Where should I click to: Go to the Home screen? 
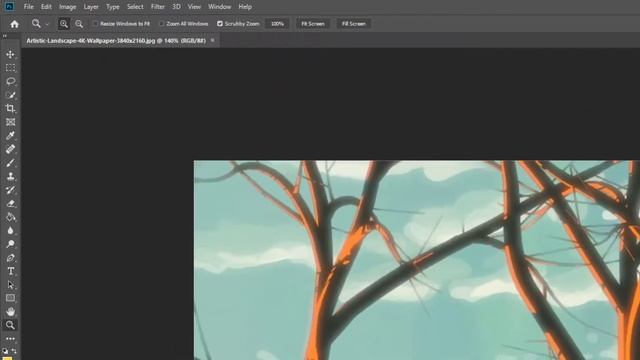[14, 24]
